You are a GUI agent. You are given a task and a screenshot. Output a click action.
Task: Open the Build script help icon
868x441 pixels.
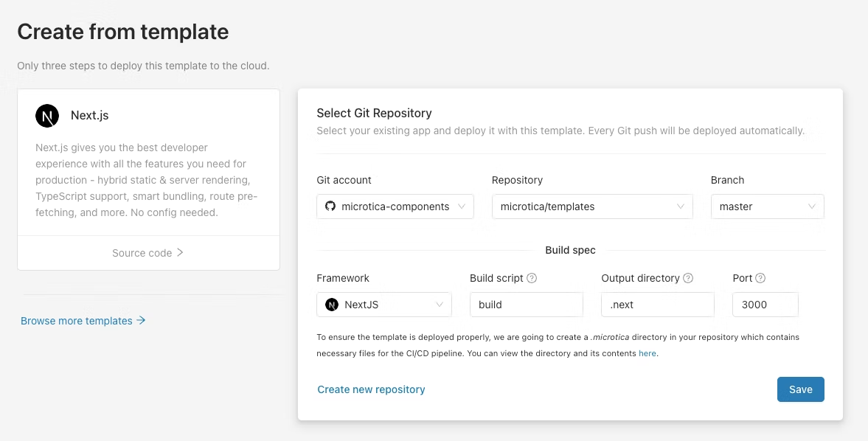click(532, 278)
